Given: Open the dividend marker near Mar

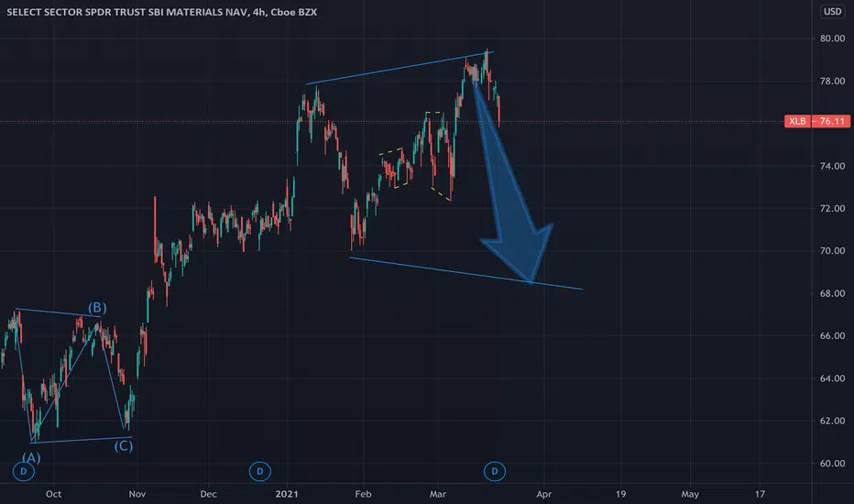Looking at the screenshot, I should (x=495, y=471).
